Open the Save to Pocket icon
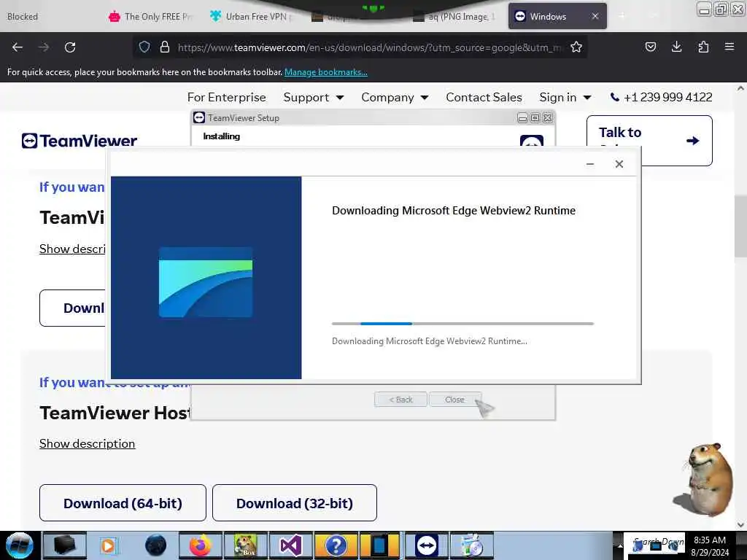Viewport: 747px width, 560px height. (650, 47)
